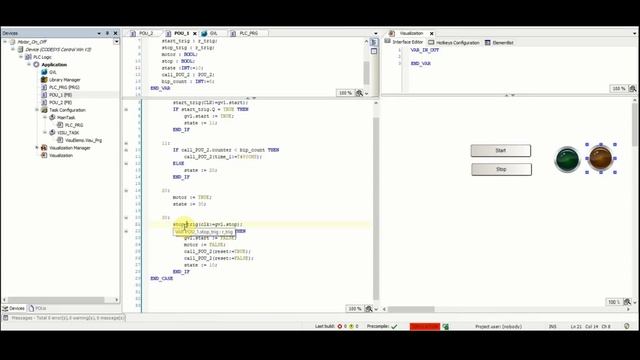Collapse the Motor_On_Off project node
This screenshot has height=360, width=640.
pyautogui.click(x=5, y=42)
